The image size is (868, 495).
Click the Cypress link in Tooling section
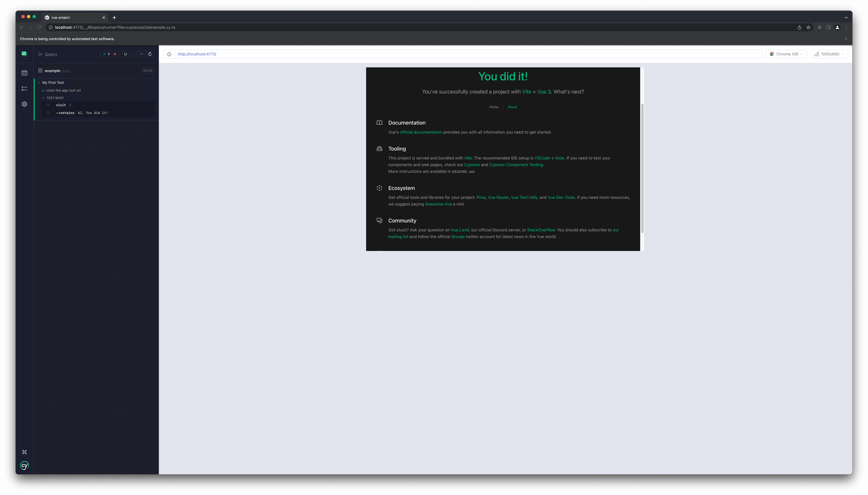(x=472, y=165)
